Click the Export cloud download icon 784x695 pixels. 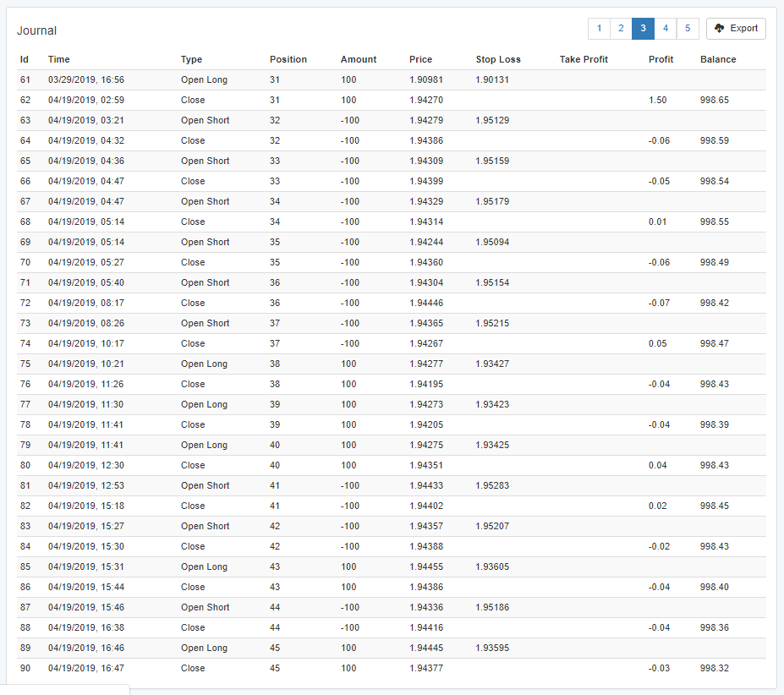tap(719, 29)
